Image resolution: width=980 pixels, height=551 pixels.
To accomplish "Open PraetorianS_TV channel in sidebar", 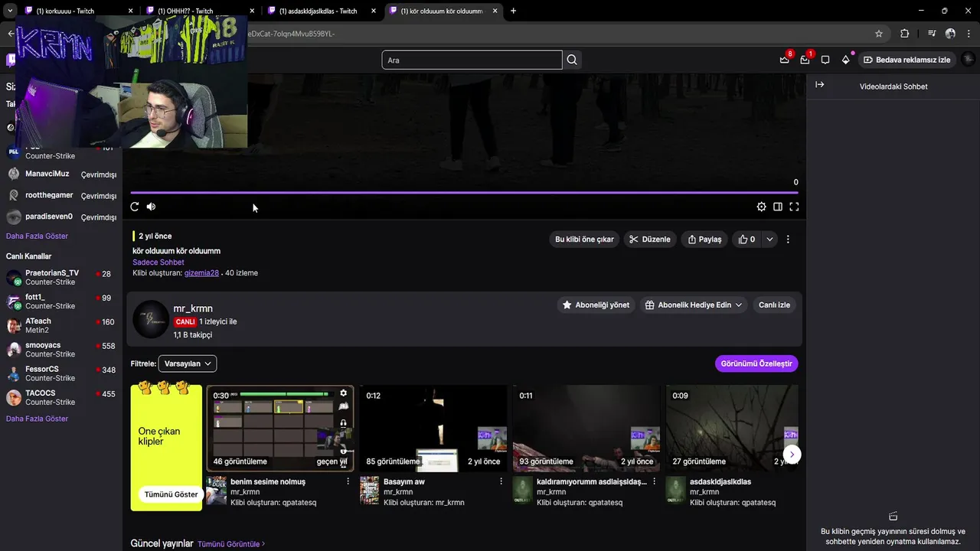I will click(x=61, y=277).
